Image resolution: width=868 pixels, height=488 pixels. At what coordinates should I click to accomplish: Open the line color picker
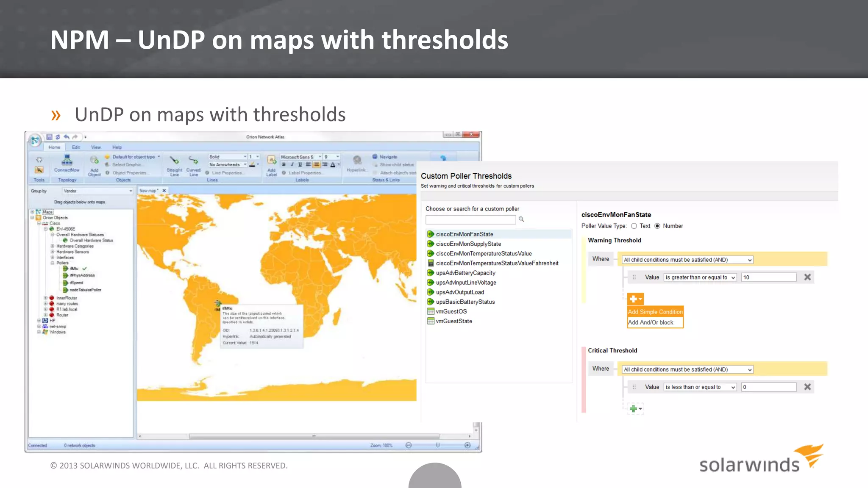click(x=254, y=165)
